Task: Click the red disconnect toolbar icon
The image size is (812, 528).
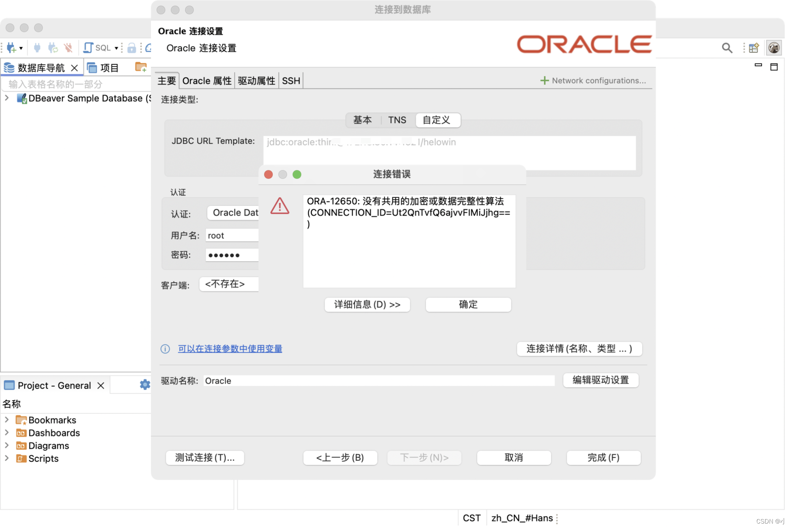Action: [68, 48]
